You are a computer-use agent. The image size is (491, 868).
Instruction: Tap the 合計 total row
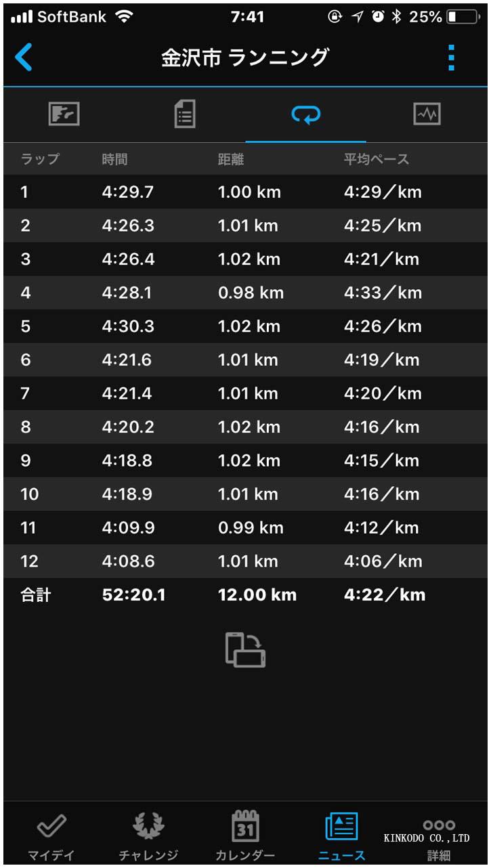point(245,595)
